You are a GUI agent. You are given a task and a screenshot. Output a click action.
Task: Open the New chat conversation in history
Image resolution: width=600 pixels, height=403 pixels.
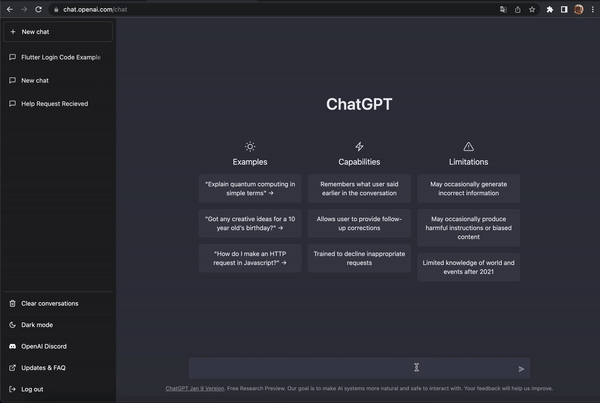(x=58, y=80)
